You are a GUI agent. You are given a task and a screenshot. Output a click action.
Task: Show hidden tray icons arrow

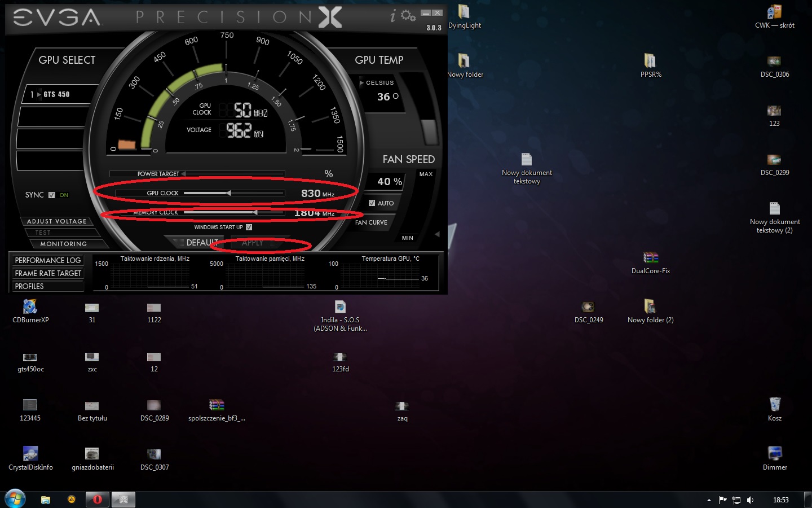[x=709, y=500]
